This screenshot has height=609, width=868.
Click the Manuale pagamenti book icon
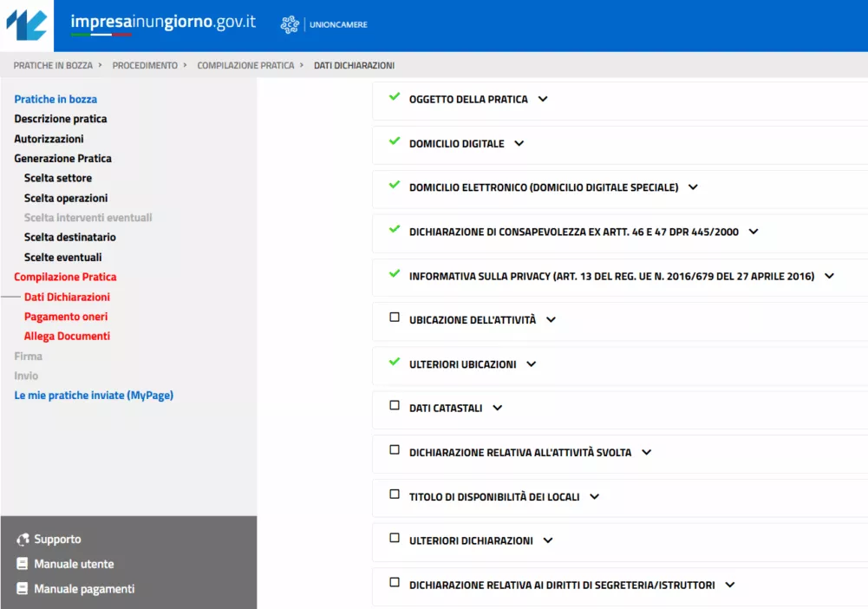coord(23,589)
